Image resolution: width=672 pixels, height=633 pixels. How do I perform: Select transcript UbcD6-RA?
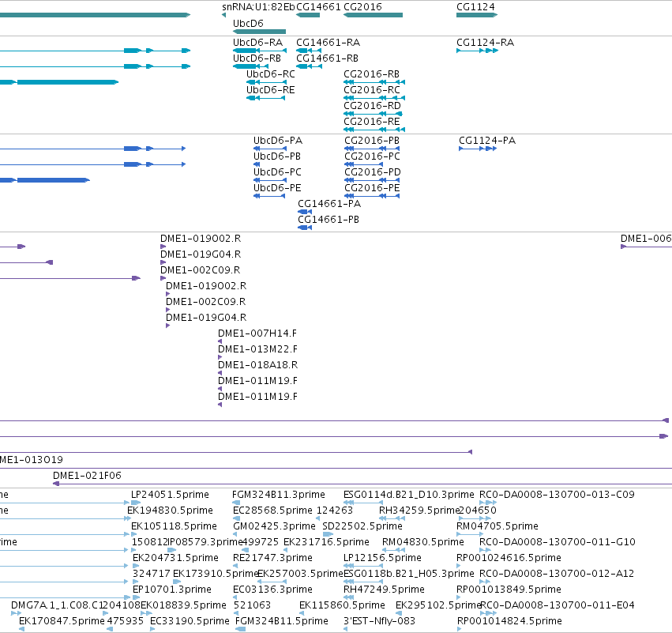[257, 43]
